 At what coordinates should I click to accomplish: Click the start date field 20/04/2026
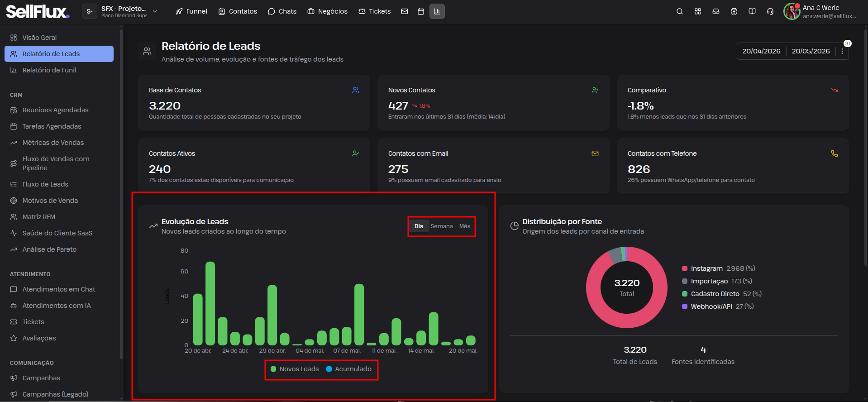[761, 51]
